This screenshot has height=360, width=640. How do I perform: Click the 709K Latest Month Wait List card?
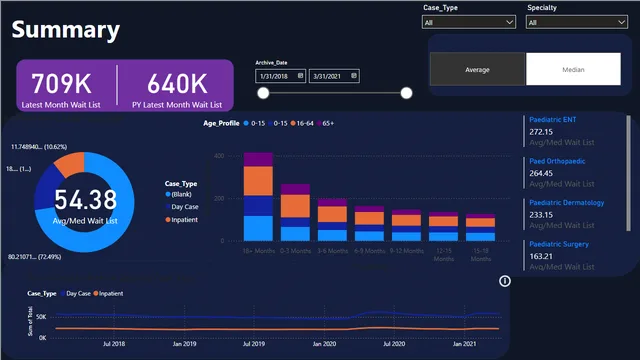point(61,90)
